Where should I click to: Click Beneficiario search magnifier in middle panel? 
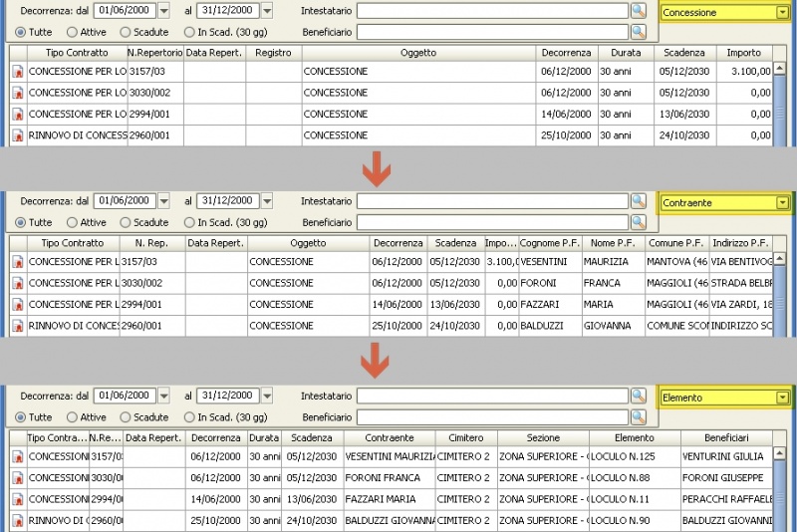click(x=639, y=222)
